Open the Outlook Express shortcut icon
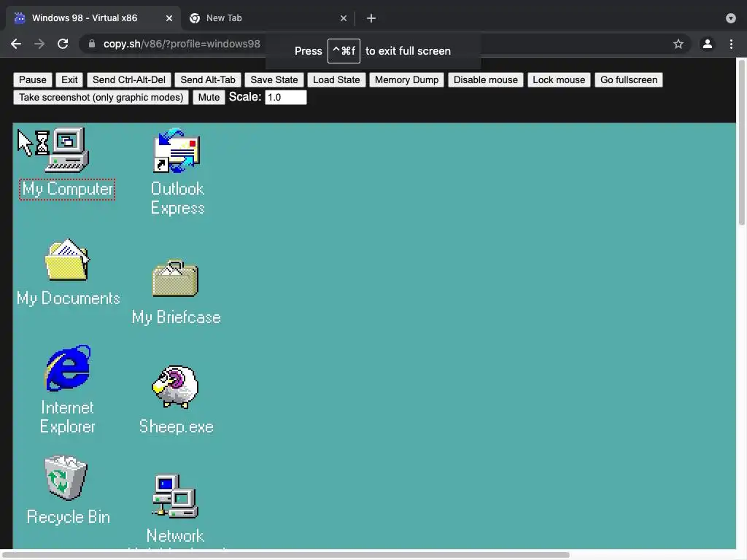Viewport: 747px width, 560px height. point(177,150)
